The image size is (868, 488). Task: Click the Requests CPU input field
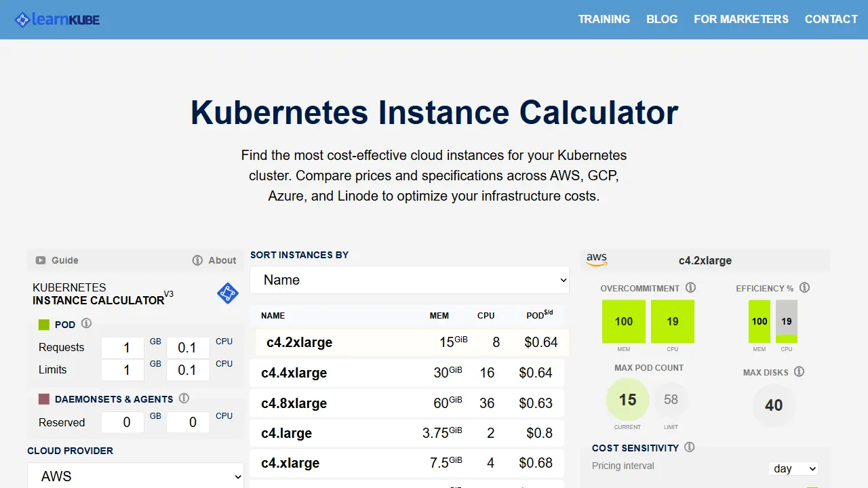(189, 348)
